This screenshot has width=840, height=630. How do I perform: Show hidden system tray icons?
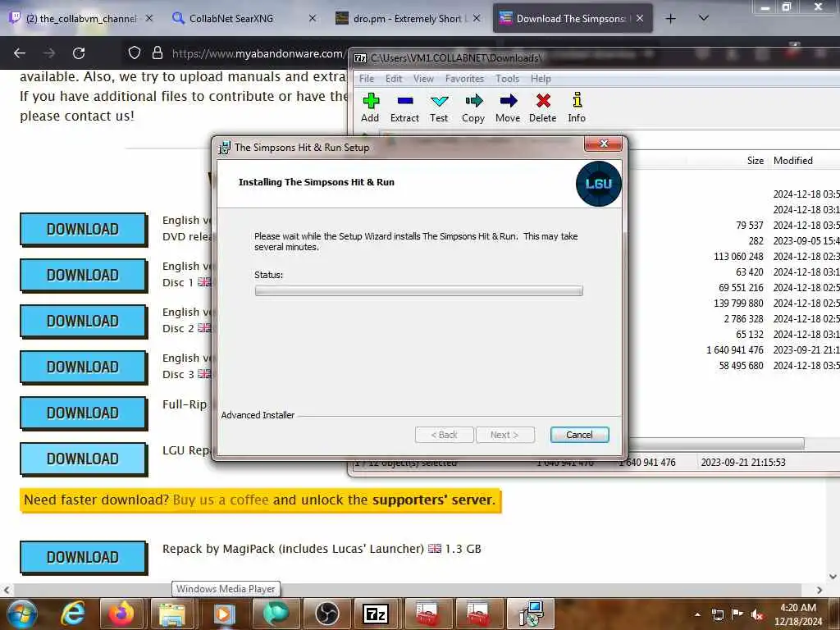(x=697, y=614)
